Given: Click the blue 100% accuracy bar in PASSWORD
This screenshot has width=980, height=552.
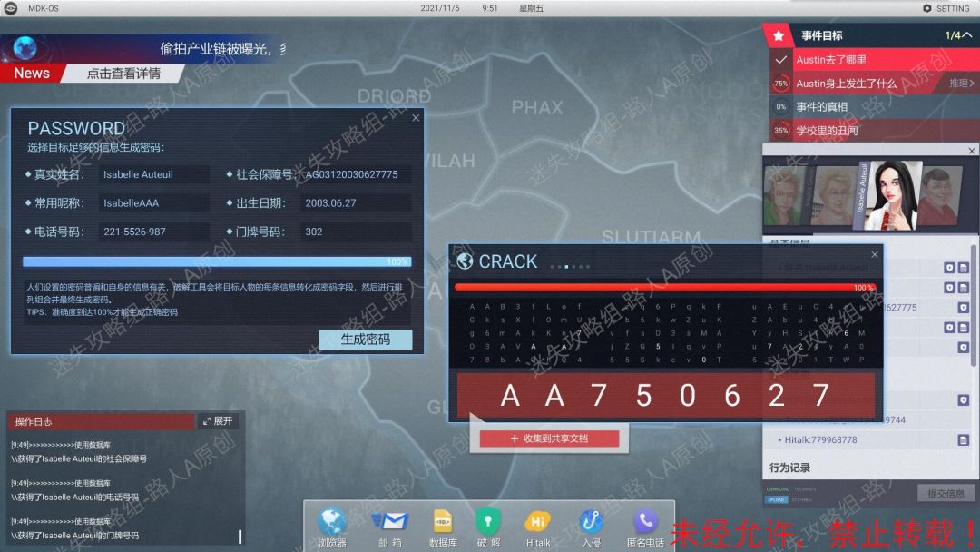Looking at the screenshot, I should tap(217, 262).
